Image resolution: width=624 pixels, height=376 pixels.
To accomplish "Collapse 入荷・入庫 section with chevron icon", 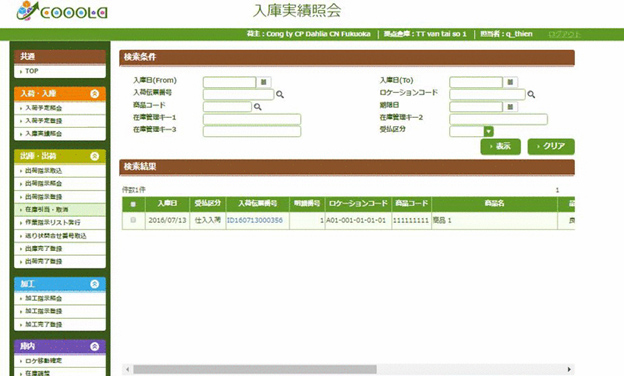I will [x=94, y=94].
